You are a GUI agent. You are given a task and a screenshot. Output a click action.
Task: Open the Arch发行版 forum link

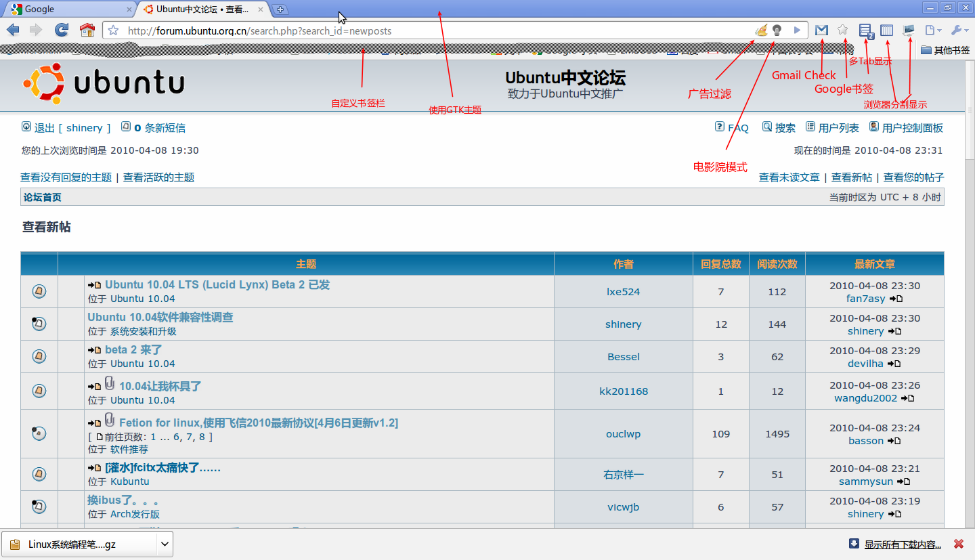[x=135, y=514]
